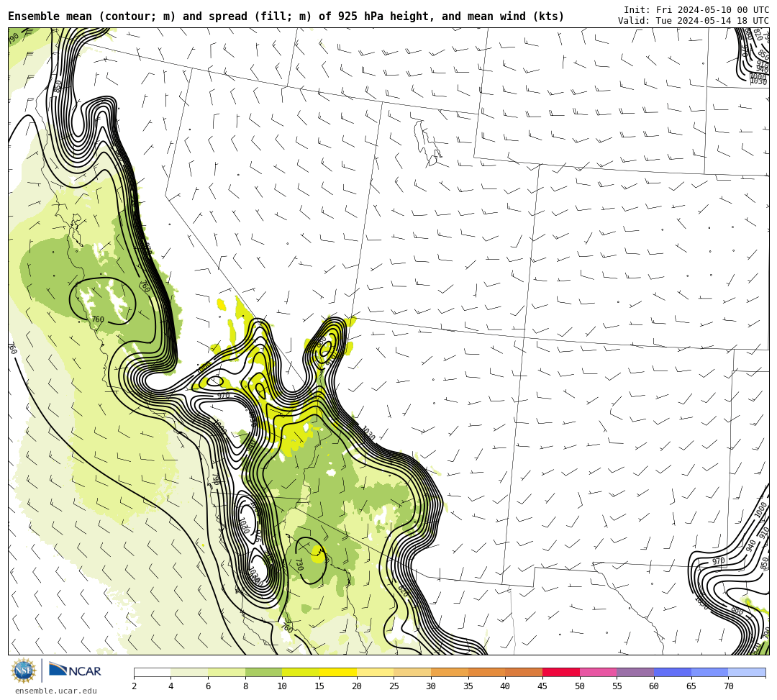Open the ensemble.ucar.edu link text
Screen dimensions: 777x700
click(55, 691)
